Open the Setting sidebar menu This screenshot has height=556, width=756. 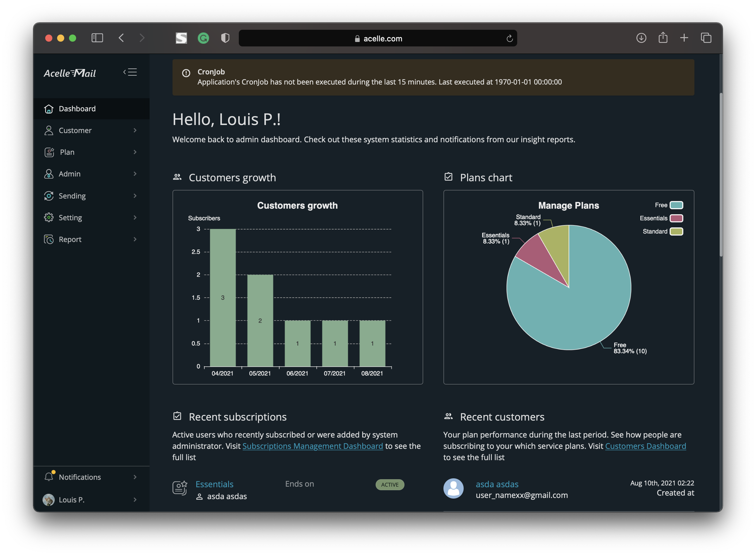[x=70, y=217]
